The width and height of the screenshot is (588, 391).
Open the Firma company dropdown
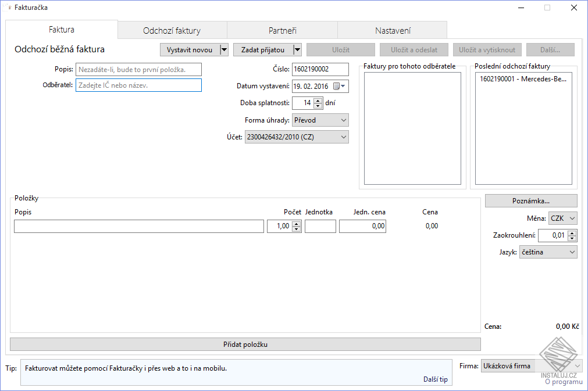tap(532, 366)
